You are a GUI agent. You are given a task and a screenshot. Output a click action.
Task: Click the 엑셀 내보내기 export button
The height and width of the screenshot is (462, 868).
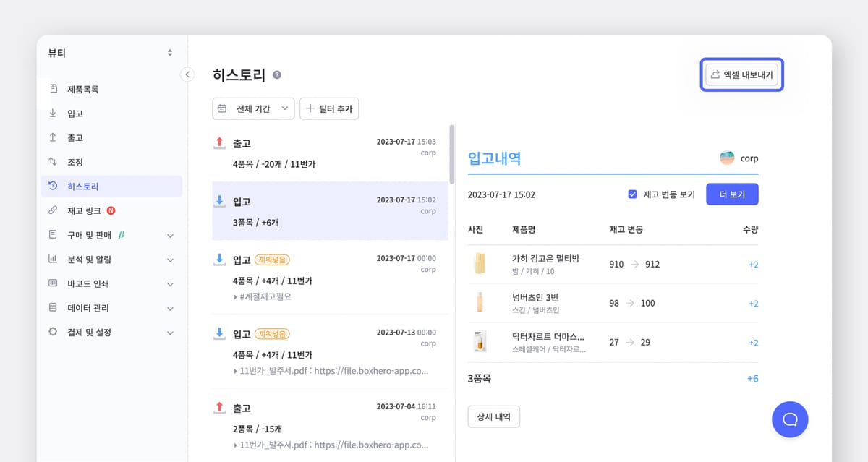741,74
